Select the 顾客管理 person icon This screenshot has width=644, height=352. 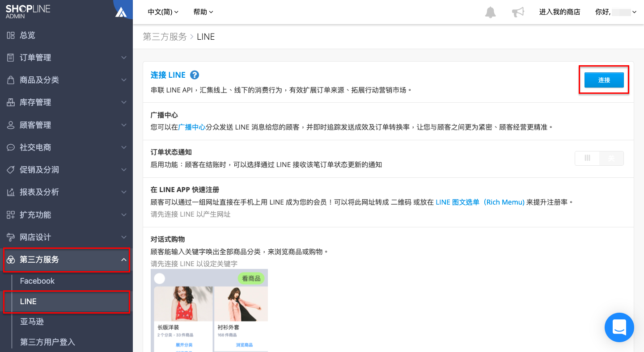click(11, 125)
